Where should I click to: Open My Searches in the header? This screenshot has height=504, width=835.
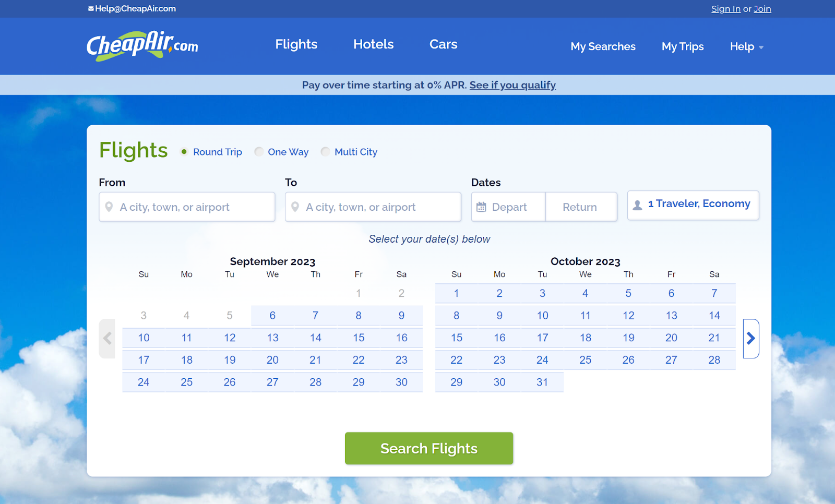(x=603, y=46)
